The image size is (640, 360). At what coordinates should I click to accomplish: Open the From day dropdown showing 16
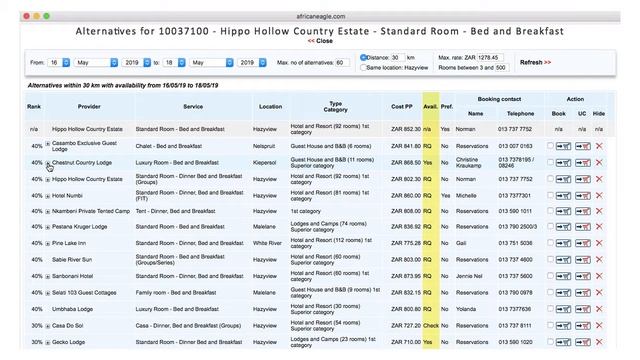click(59, 63)
